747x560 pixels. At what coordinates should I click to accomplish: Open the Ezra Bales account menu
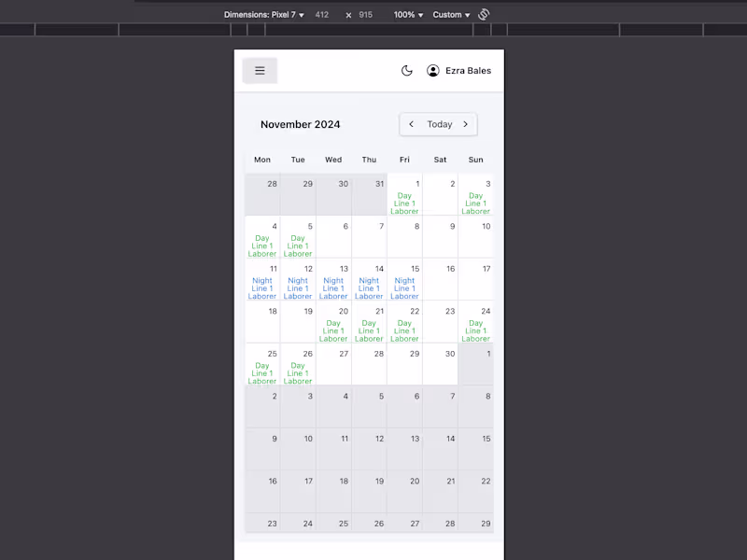coord(468,71)
